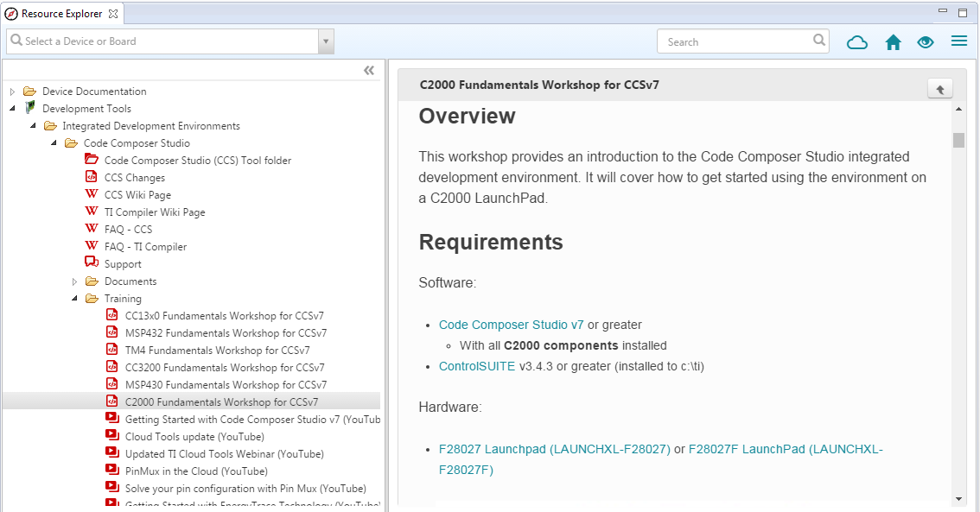The image size is (980, 512).
Task: Open Solve your pin configuration with Pin Mux
Action: point(245,489)
